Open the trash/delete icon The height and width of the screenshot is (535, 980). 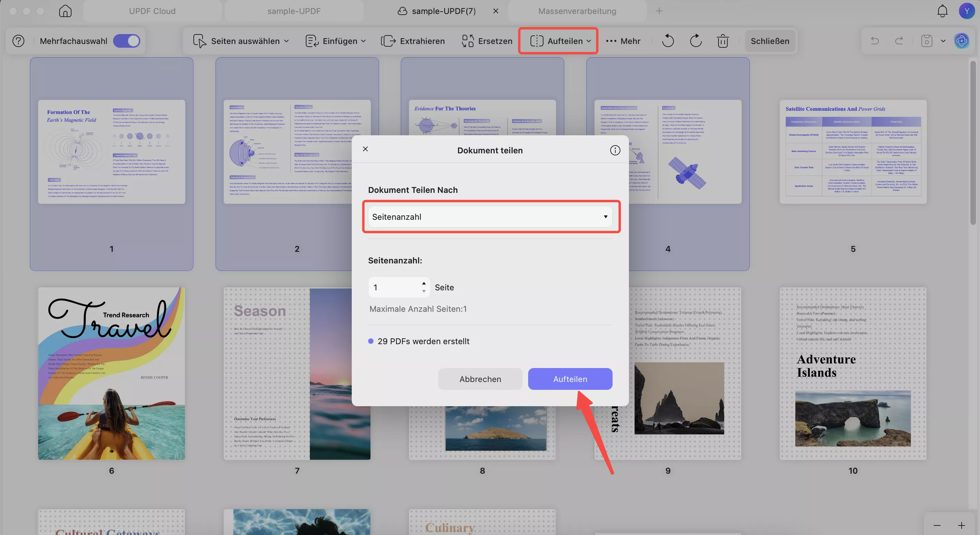[x=723, y=41]
